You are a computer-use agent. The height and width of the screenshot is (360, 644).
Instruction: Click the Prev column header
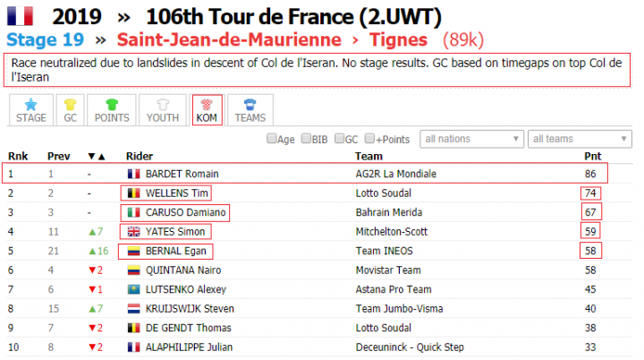tap(58, 157)
